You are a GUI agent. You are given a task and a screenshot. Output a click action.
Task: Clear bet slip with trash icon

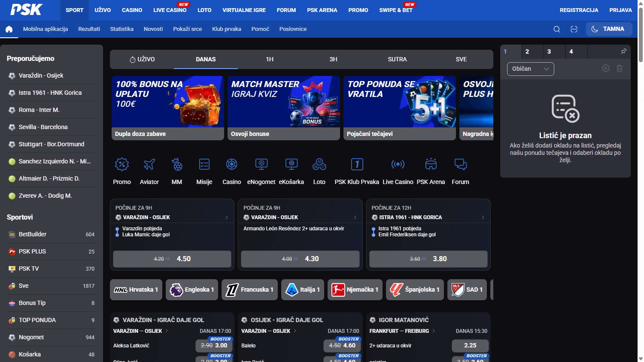click(620, 69)
